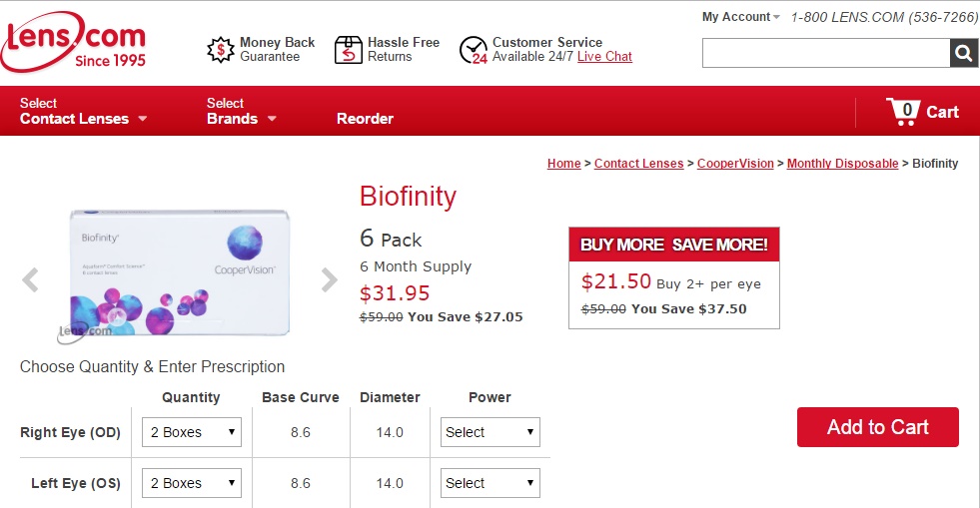Show previous product image arrow
The image size is (980, 508).
coord(30,279)
